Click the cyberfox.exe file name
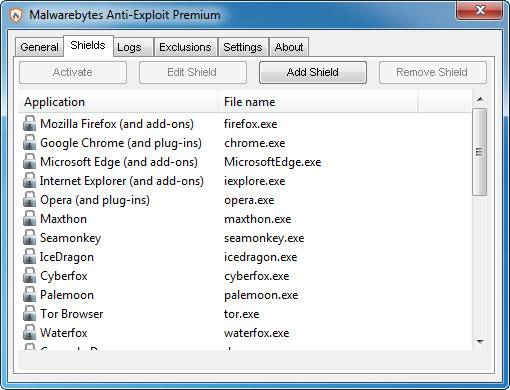 257,276
